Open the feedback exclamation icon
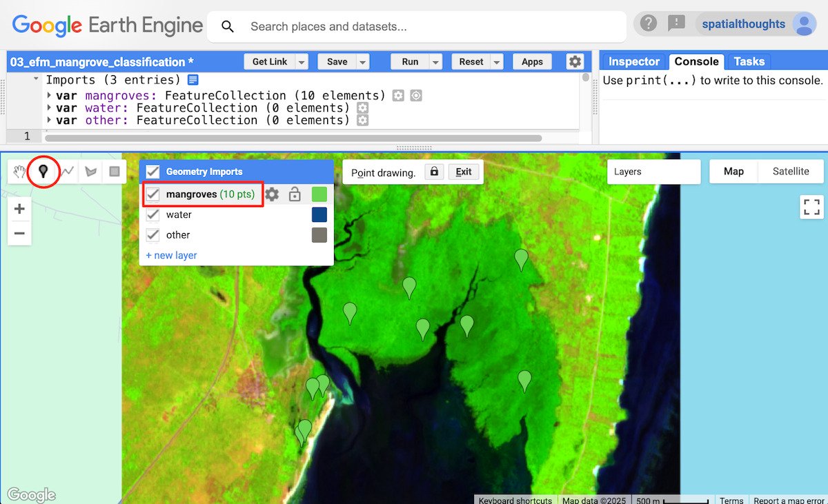This screenshot has height=504, width=828. coord(676,24)
